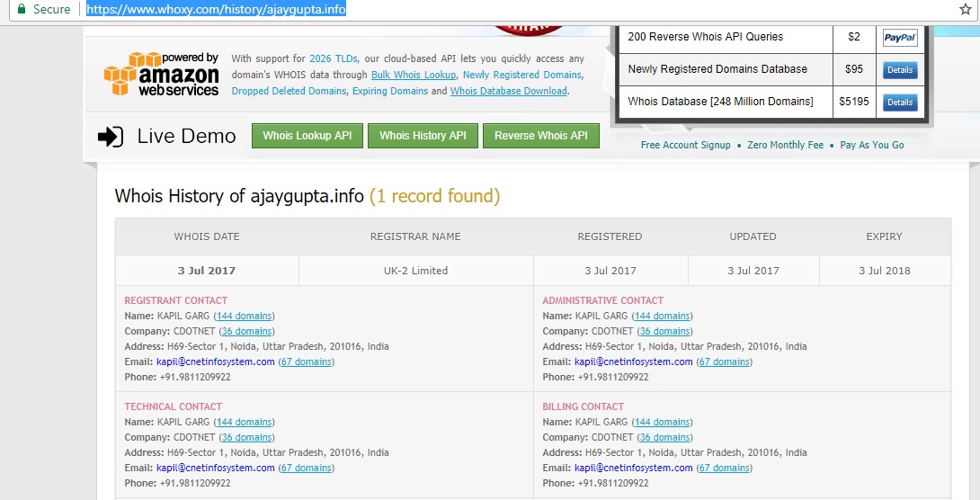Click the Amazon Web Services logo
This screenshot has width=980, height=500.
(161, 75)
